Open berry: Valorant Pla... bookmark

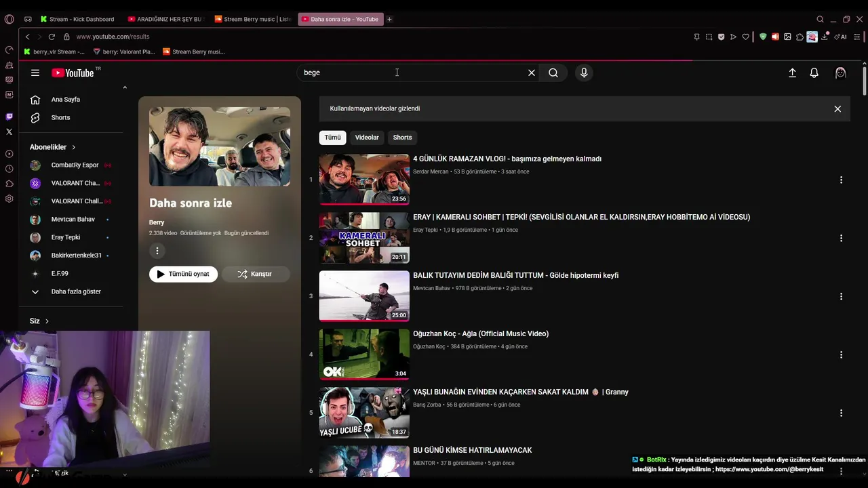(x=124, y=52)
